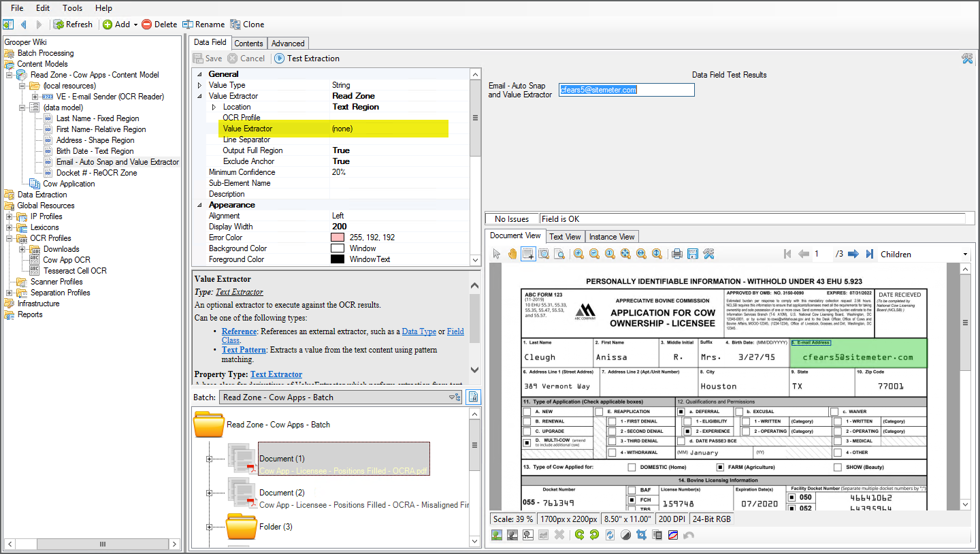Switch to the Advanced tab
This screenshot has height=554, width=980.
point(288,44)
